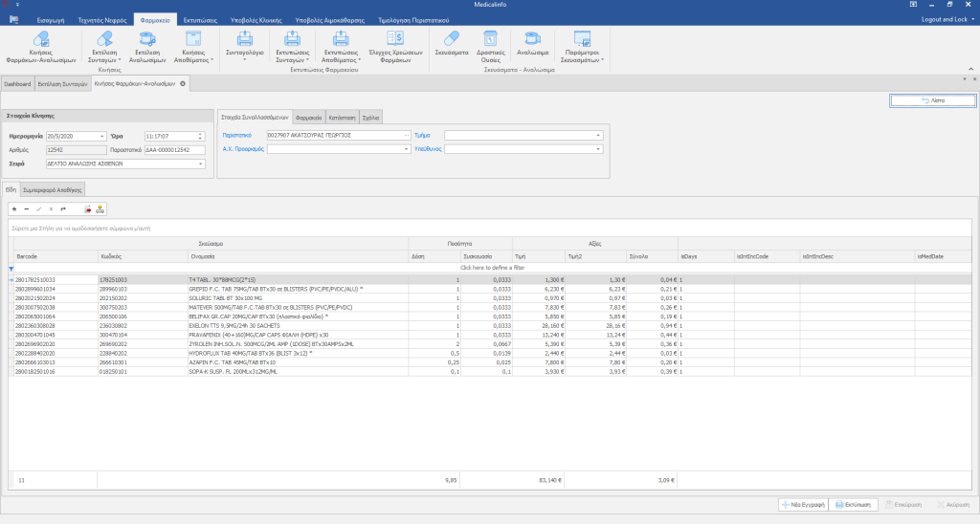Open the Φαρμακεία details tab
Viewport: 980px width, 524px height.
[x=307, y=117]
